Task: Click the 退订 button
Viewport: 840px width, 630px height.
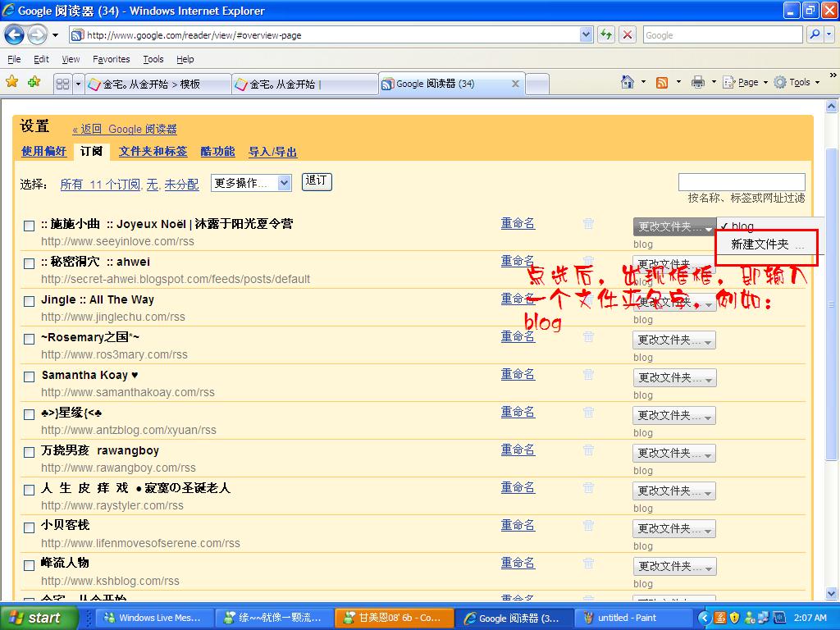Action: click(x=316, y=182)
